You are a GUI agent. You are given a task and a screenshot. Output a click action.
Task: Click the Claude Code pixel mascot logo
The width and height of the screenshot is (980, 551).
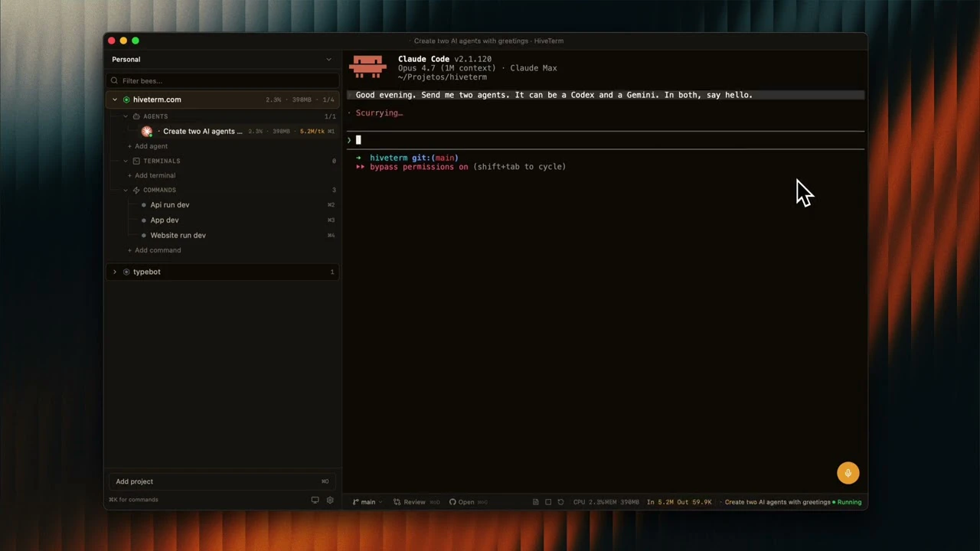[x=367, y=67]
